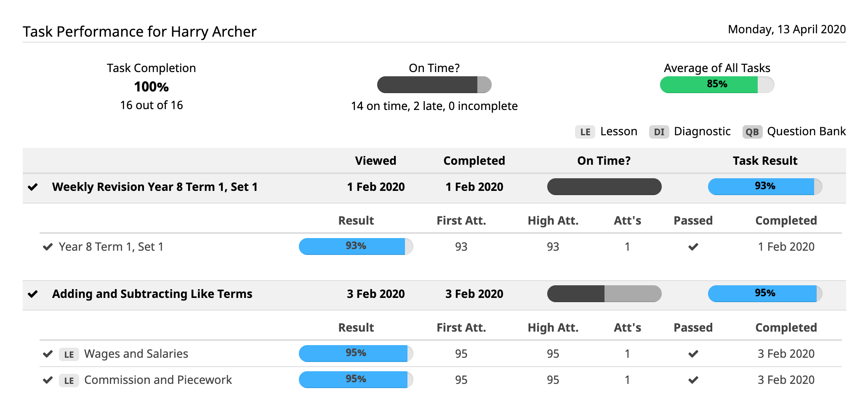Click the 85% Average of All Tasks bar
The height and width of the screenshot is (402, 868).
point(717,84)
